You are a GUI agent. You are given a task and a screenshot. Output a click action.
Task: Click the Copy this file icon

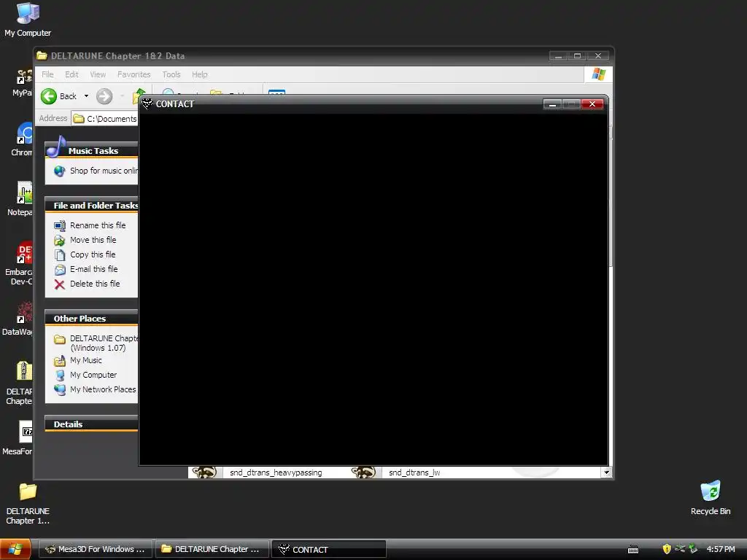pyautogui.click(x=60, y=255)
